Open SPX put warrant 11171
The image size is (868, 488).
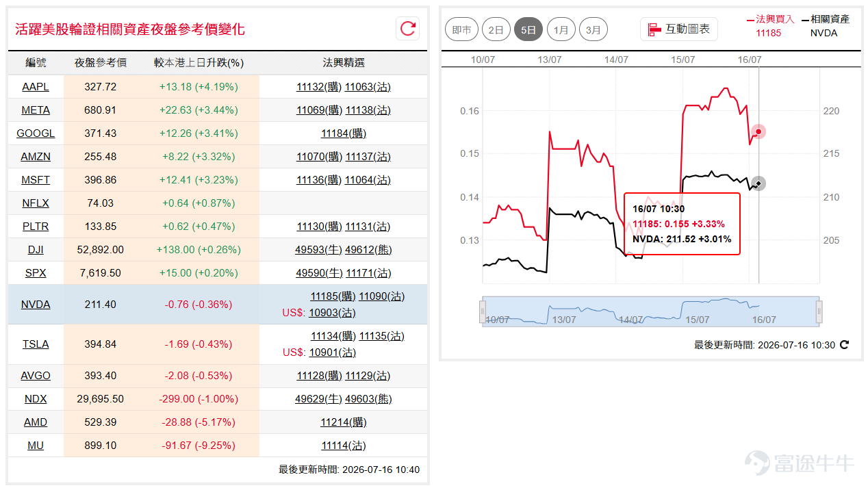coord(368,273)
